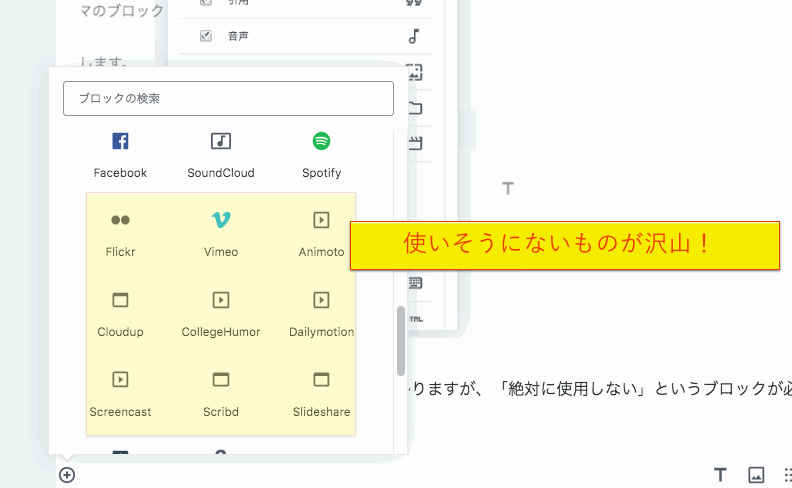
Task: Click the block search field
Action: (x=228, y=99)
